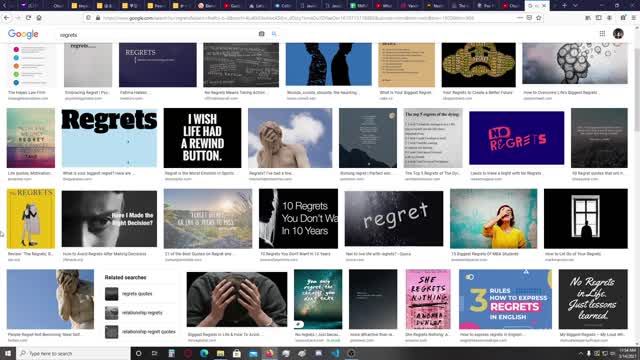640x360 pixels.
Task: Show hidden system tray icons
Action: point(580,353)
